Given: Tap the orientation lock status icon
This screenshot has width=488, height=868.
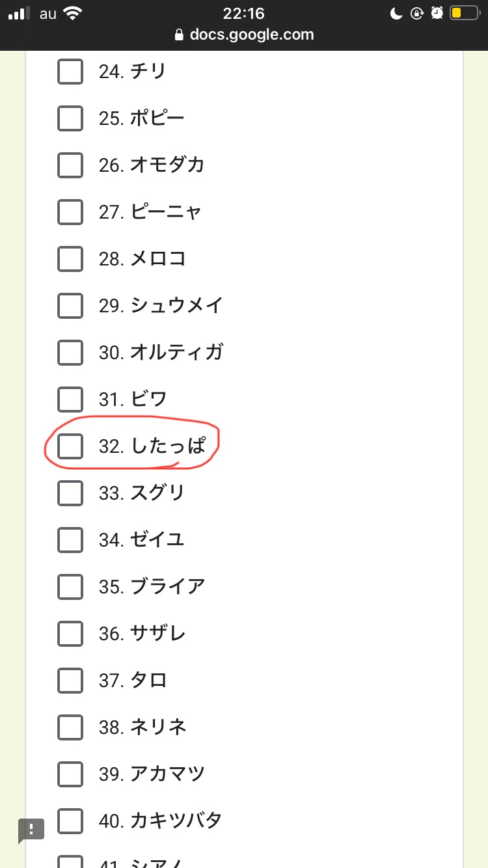Looking at the screenshot, I should [416, 13].
